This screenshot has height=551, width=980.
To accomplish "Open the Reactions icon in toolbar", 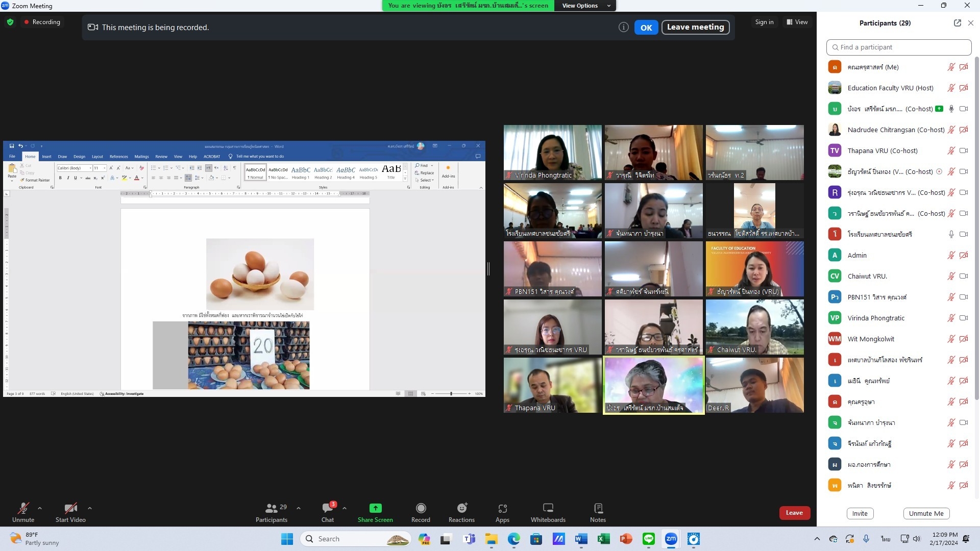I will 461,508.
